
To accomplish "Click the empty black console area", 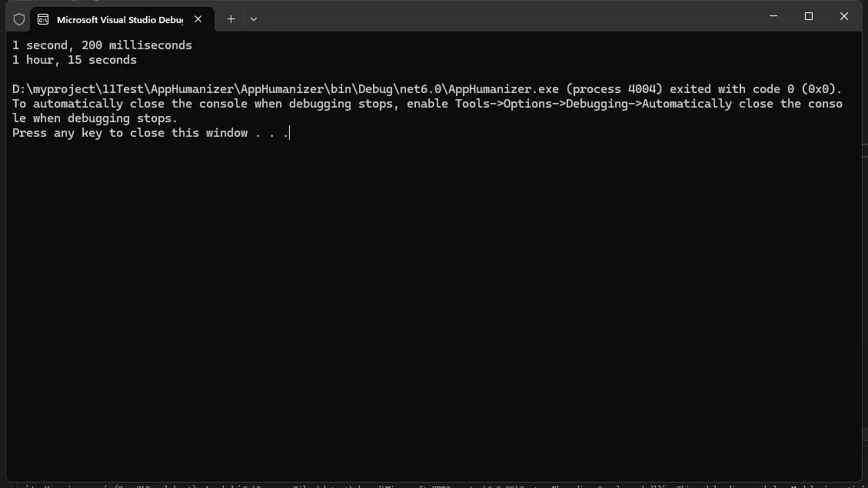I will 431,307.
